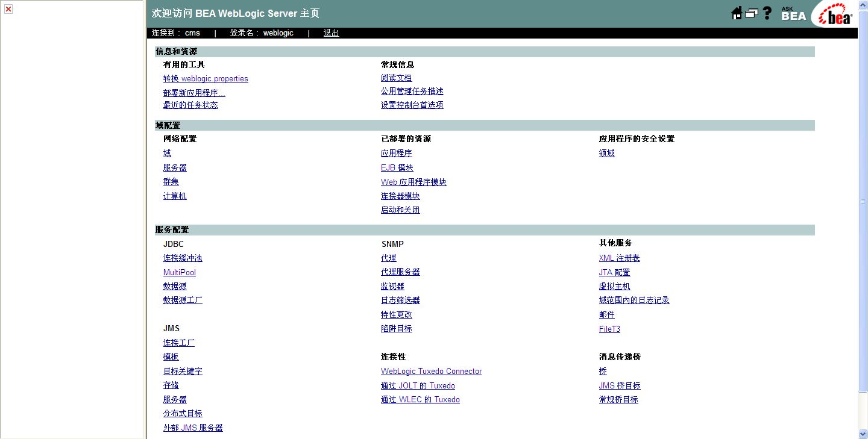
Task: Open XML 注册表 link
Action: point(620,258)
